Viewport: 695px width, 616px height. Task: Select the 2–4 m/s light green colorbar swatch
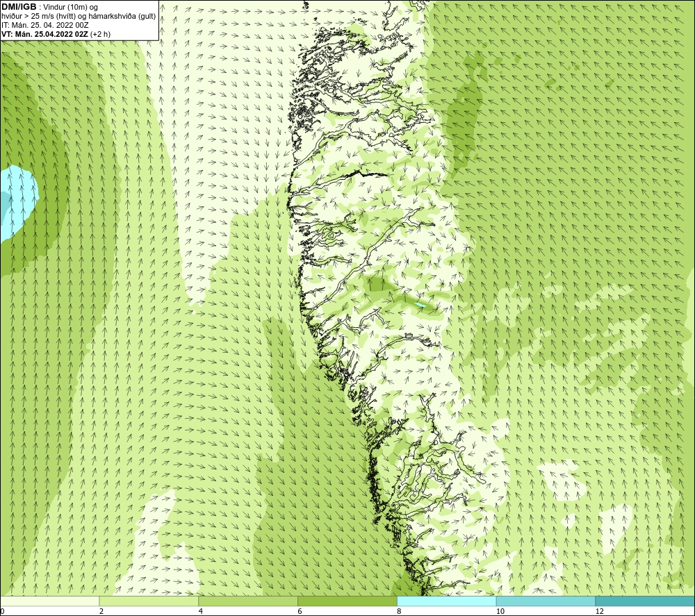149,601
